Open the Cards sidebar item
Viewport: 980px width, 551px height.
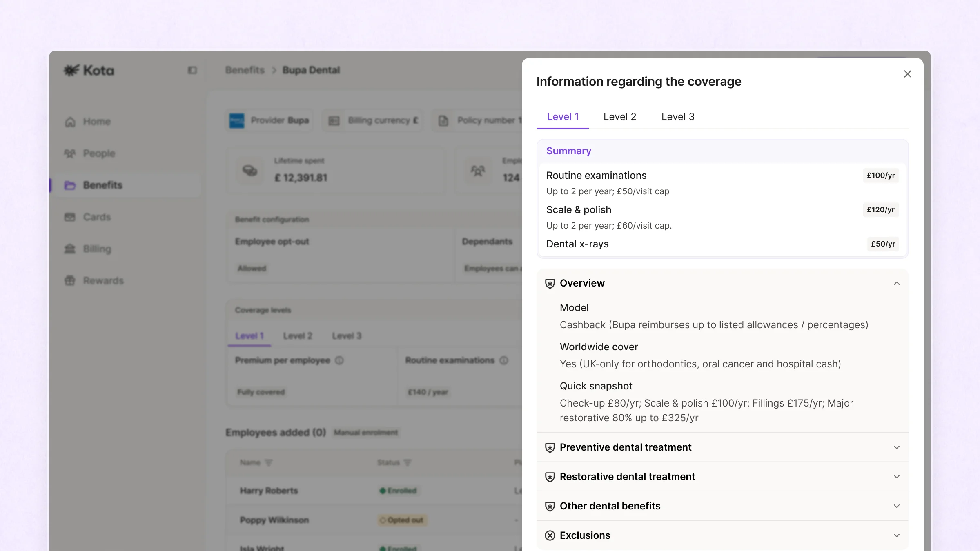pos(97,217)
